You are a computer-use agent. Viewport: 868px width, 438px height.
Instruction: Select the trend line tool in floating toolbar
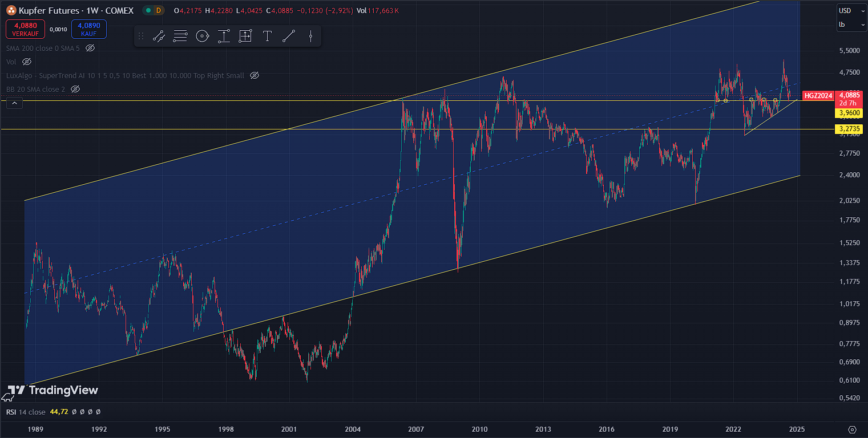[159, 36]
